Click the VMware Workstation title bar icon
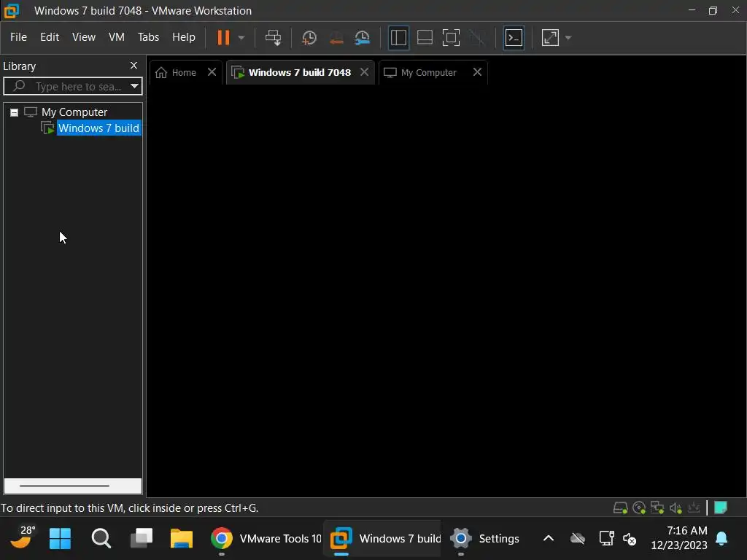Screen dimensions: 747x560 coord(12,10)
